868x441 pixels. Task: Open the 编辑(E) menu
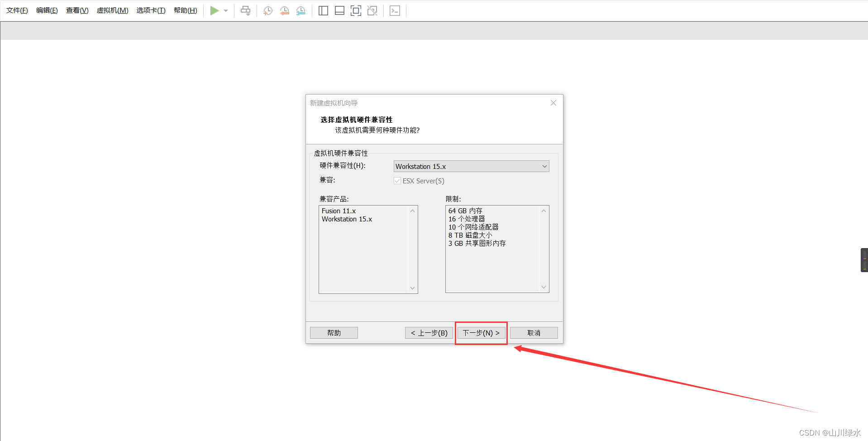coord(47,10)
